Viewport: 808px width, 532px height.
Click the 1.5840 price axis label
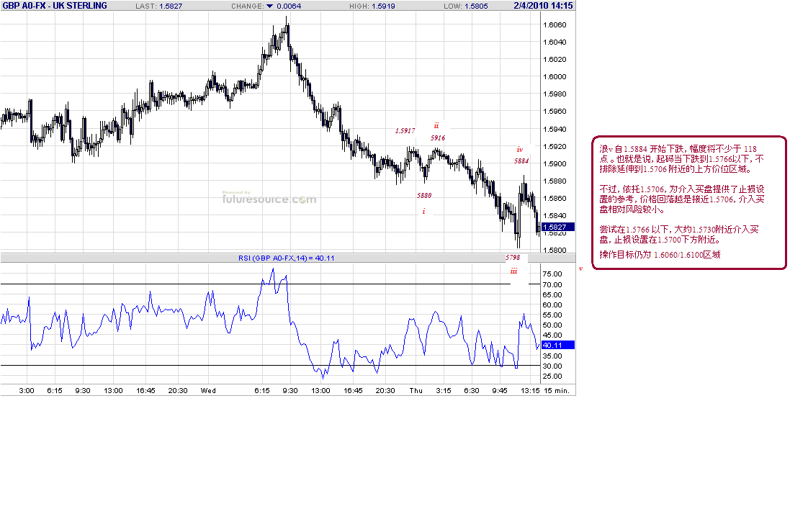555,216
